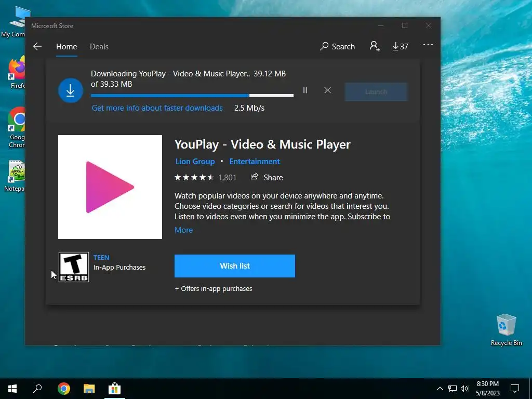Switch to the Home tab
This screenshot has width=532, height=399.
tap(66, 46)
